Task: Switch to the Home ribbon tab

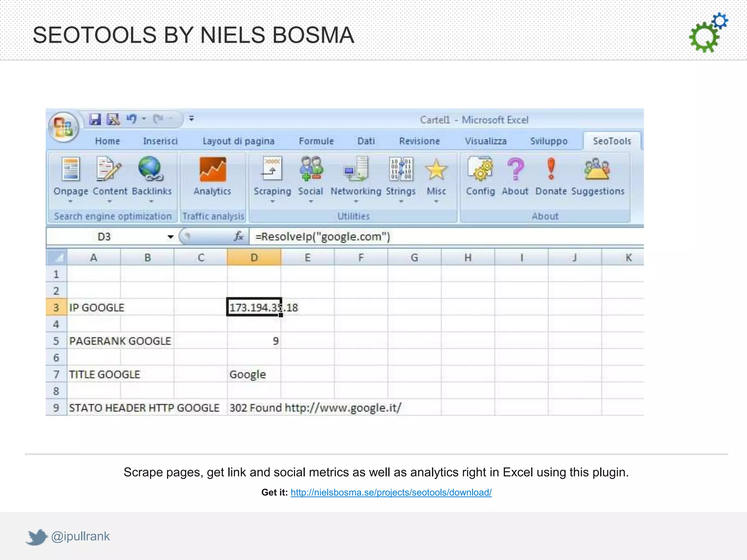Action: [108, 141]
